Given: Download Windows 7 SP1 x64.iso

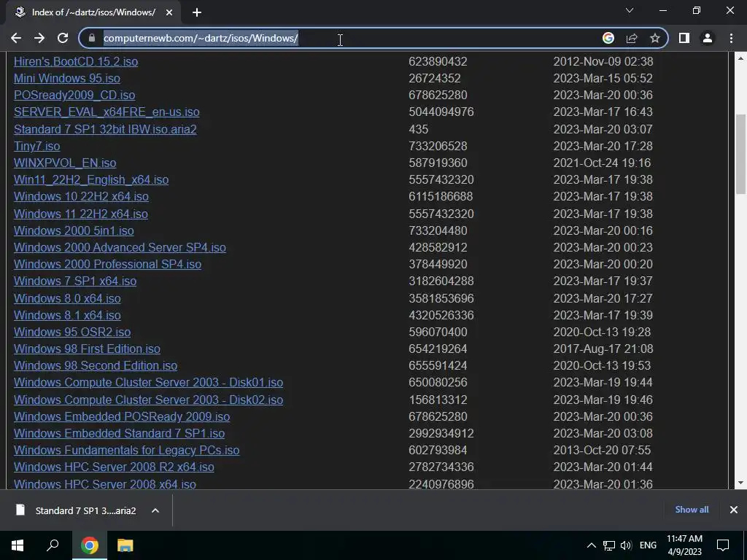Looking at the screenshot, I should coord(75,281).
